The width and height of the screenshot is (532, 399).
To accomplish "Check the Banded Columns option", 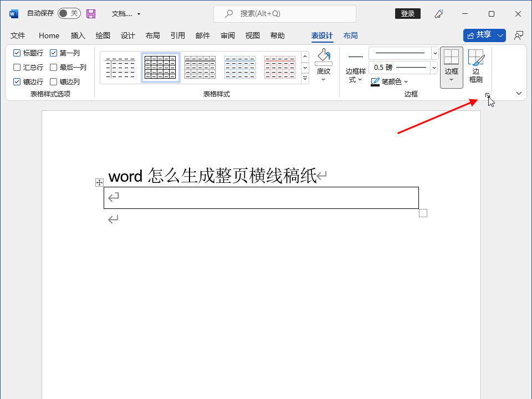I will pyautogui.click(x=54, y=82).
